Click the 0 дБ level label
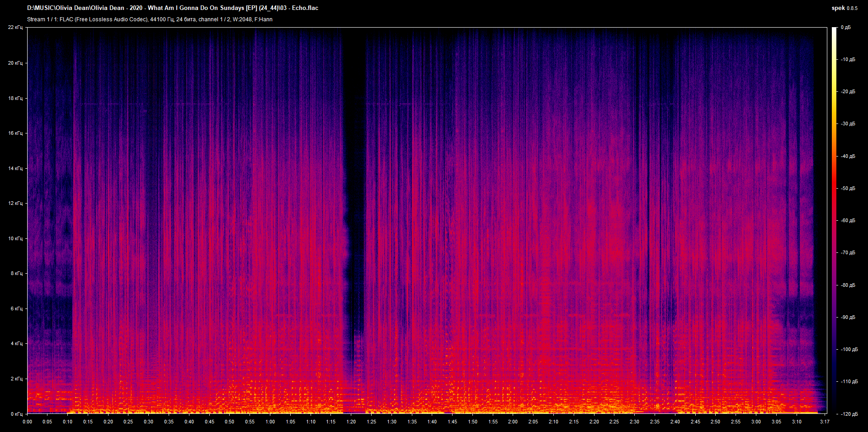 [846, 28]
